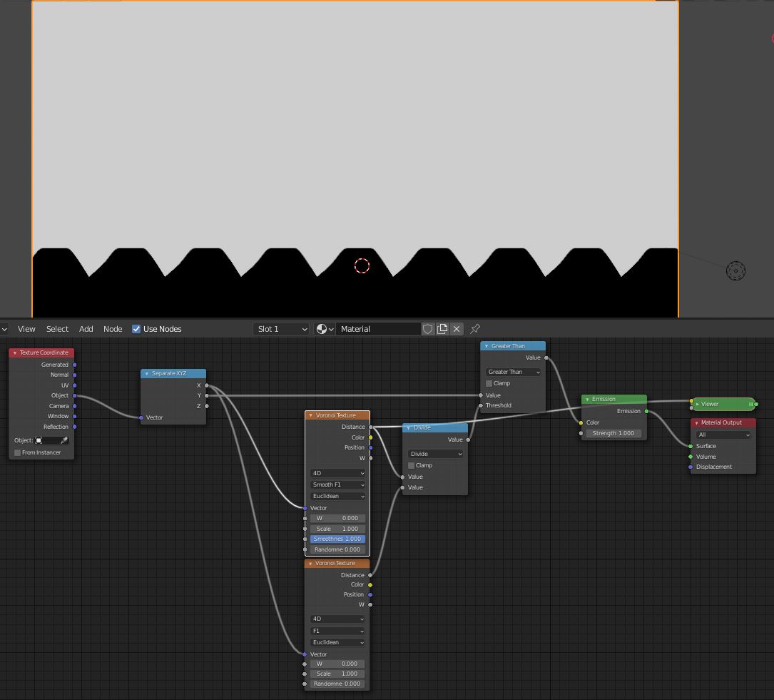Screen dimensions: 774x700
Task: Click the Position output socket of upper Voronoi
Action: click(371, 448)
